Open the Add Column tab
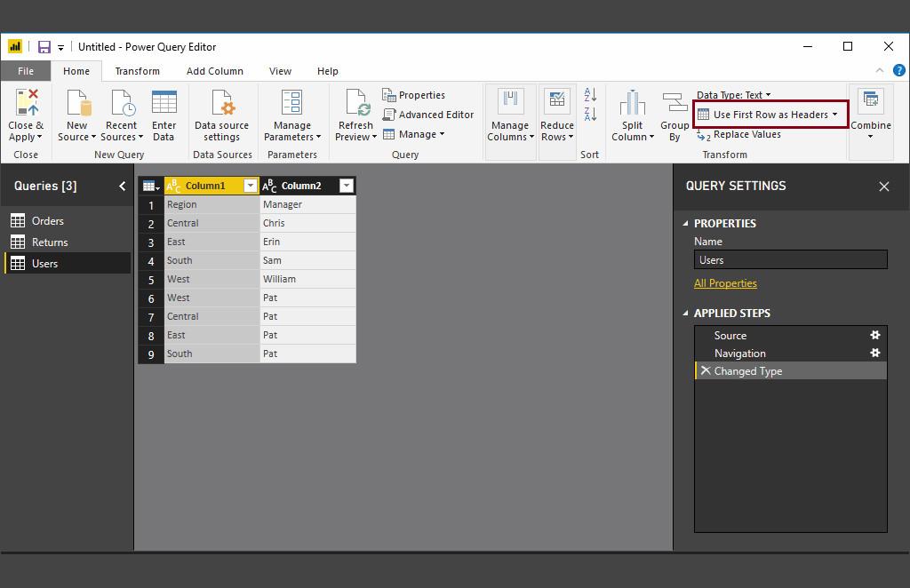910x588 pixels. point(214,71)
